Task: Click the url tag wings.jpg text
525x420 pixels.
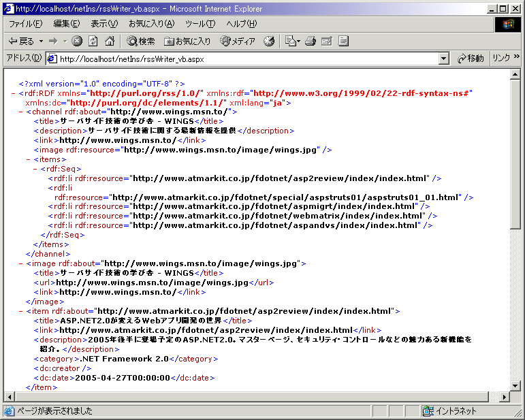Action: click(x=153, y=282)
